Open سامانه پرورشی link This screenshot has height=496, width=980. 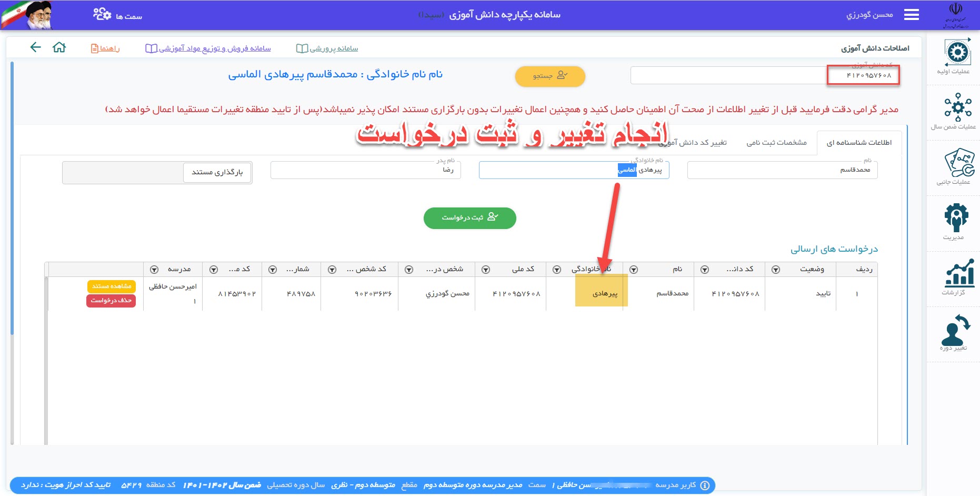pos(327,48)
